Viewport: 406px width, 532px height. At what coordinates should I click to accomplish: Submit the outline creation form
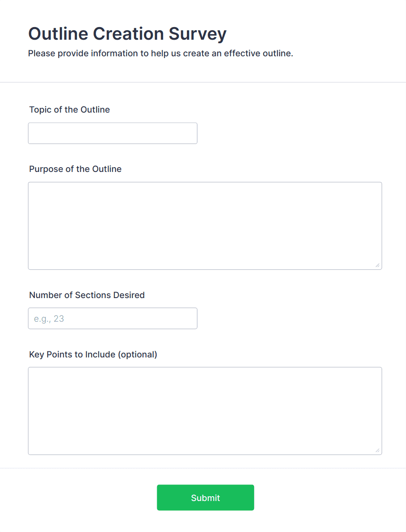tap(205, 498)
